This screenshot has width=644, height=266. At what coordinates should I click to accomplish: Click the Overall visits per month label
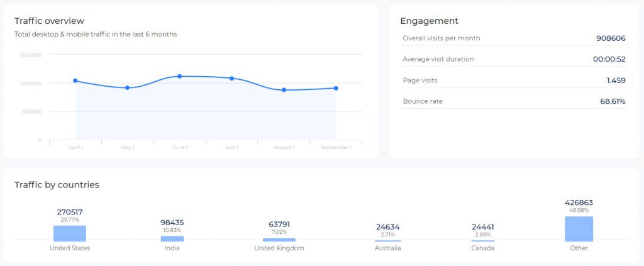pyautogui.click(x=441, y=38)
